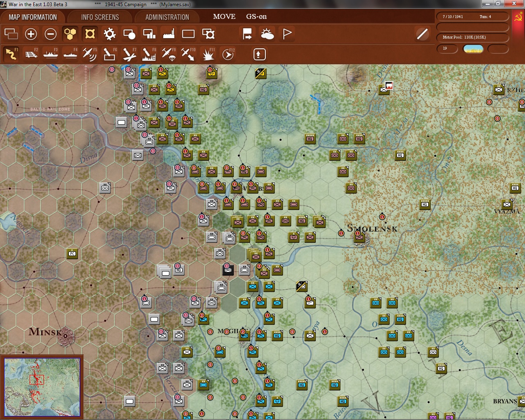Pick the Amphibious Transport (F4) ship icon

point(70,54)
